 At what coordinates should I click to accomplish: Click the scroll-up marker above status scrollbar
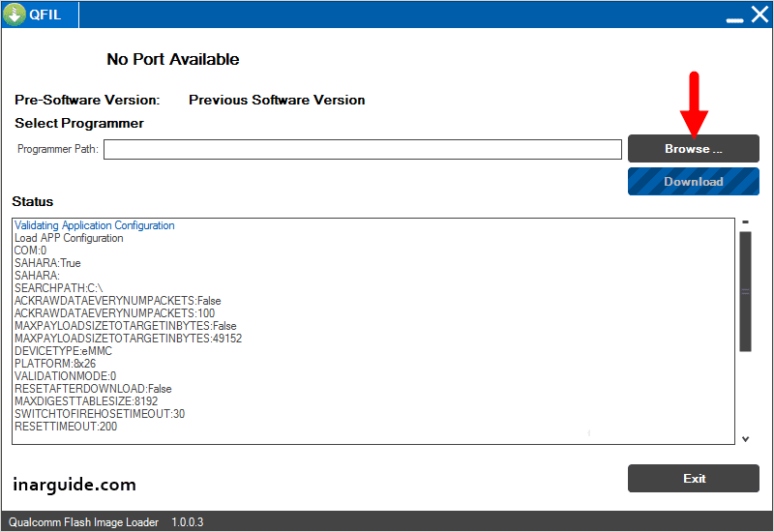click(745, 222)
